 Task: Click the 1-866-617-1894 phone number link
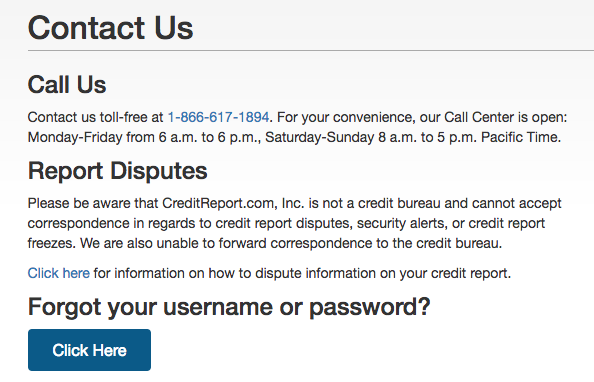coord(218,117)
